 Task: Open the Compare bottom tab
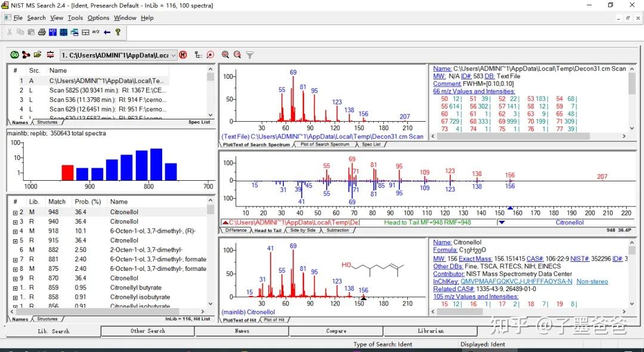point(336,331)
